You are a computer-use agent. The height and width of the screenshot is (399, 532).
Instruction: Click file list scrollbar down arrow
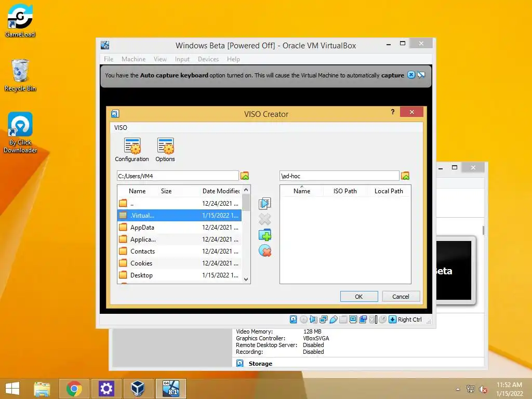tap(246, 279)
